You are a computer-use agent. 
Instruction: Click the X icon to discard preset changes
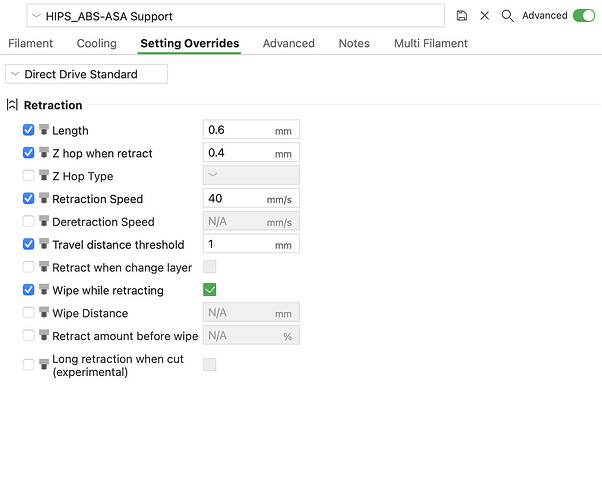pyautogui.click(x=485, y=16)
